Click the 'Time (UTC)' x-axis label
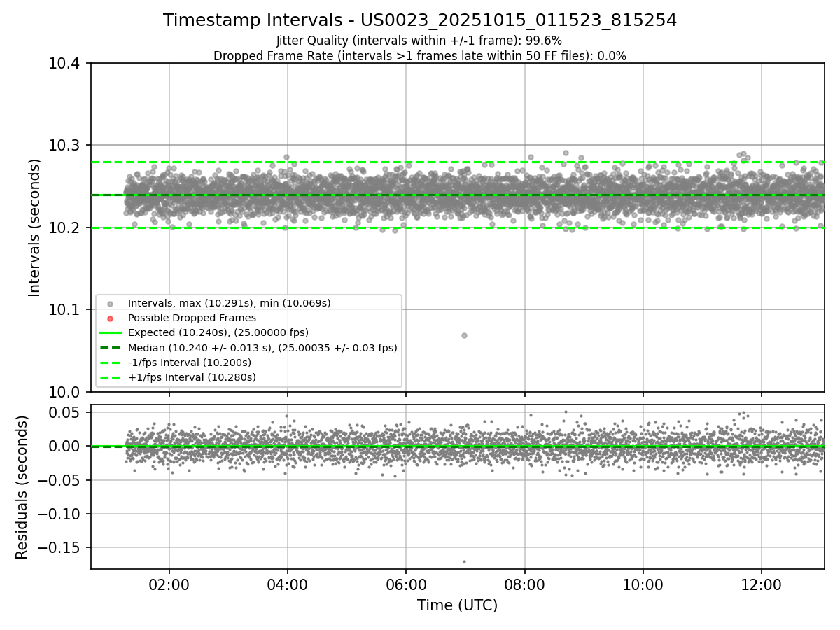This screenshot has width=840, height=630. pyautogui.click(x=457, y=605)
